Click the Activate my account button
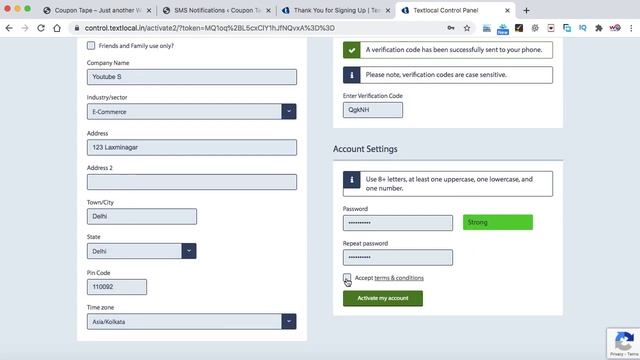This screenshot has height=360, width=640. click(383, 298)
